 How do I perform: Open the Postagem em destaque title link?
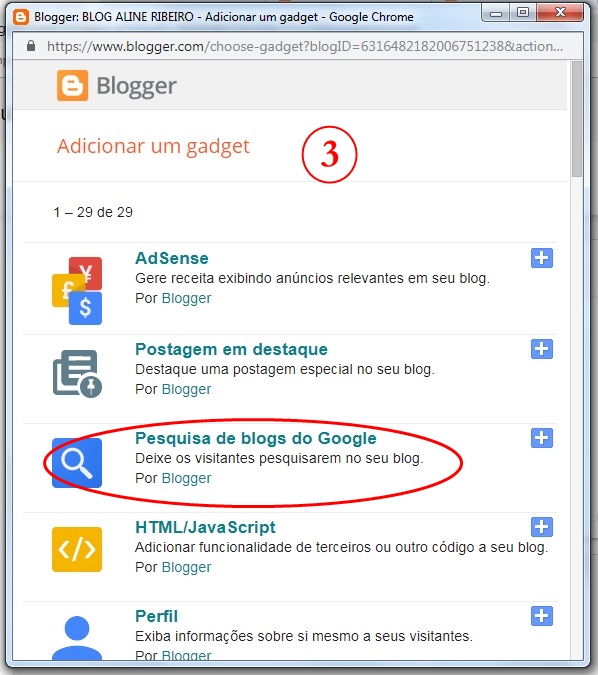[231, 349]
